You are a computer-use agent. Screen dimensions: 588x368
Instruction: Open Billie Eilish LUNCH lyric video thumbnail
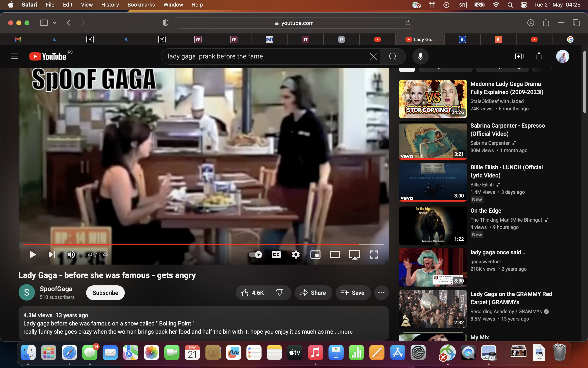[433, 182]
